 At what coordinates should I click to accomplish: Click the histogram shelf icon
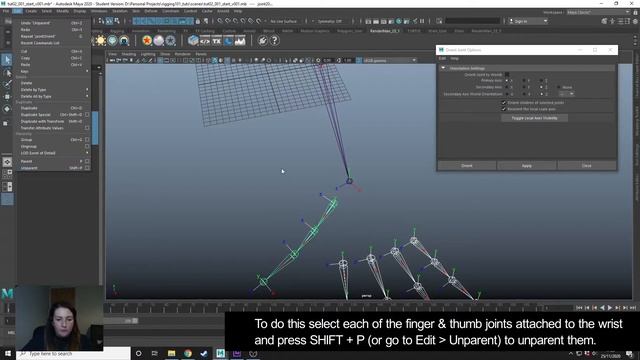(240, 40)
